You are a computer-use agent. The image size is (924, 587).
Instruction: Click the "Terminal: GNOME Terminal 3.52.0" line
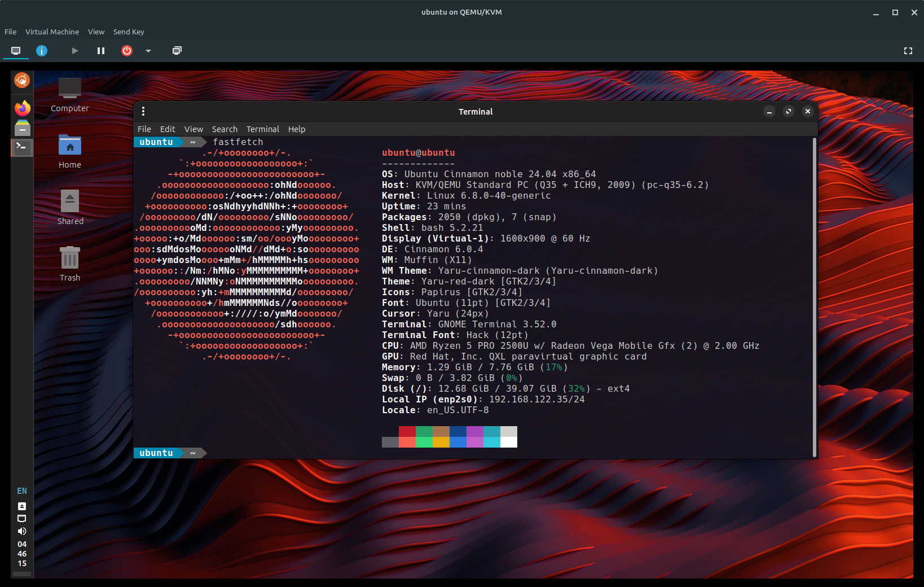tap(469, 325)
